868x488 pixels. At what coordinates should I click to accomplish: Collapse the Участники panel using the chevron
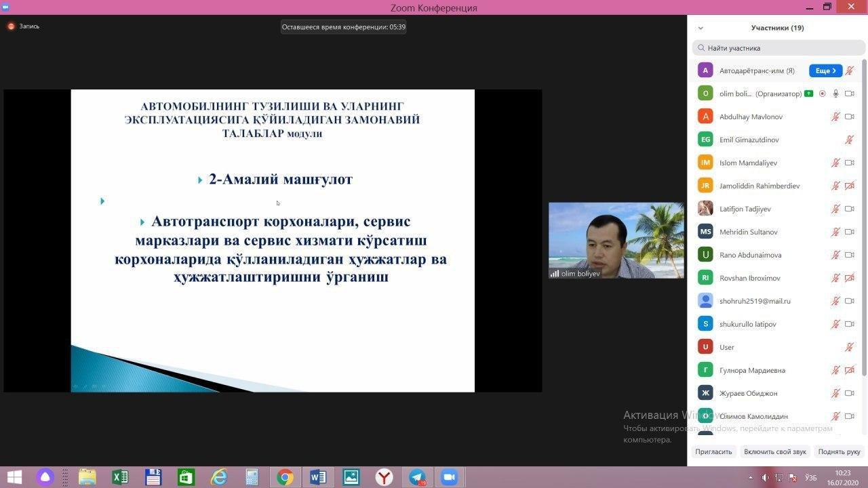coord(701,28)
